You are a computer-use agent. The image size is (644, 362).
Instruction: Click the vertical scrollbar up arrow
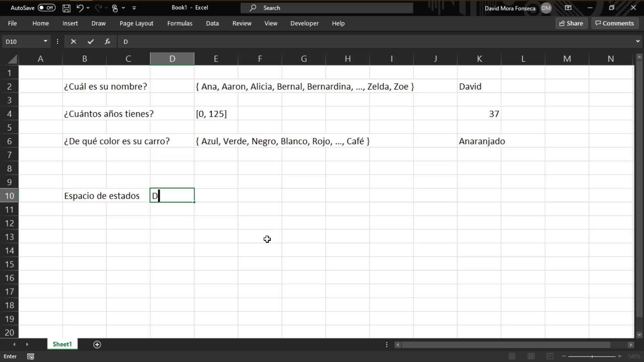[639, 57]
